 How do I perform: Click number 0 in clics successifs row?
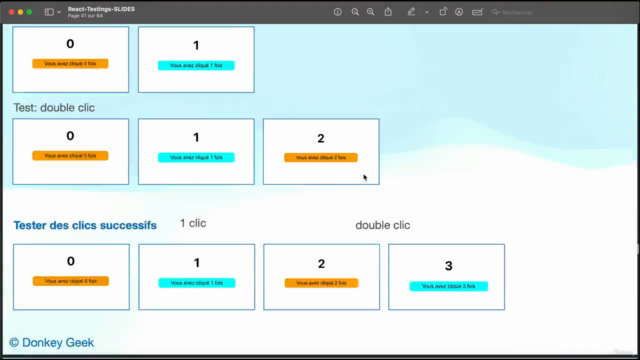pyautogui.click(x=71, y=261)
